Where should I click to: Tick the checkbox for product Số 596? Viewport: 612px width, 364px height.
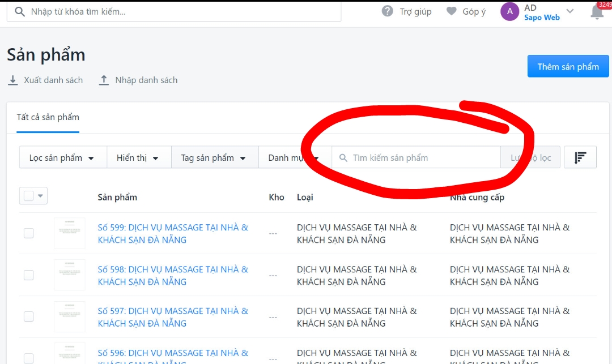(29, 358)
